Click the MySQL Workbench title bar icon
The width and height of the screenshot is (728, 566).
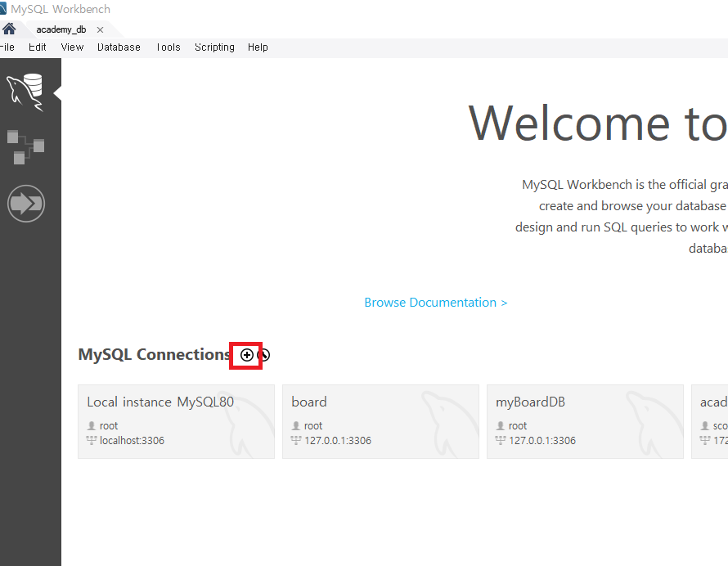2,9
